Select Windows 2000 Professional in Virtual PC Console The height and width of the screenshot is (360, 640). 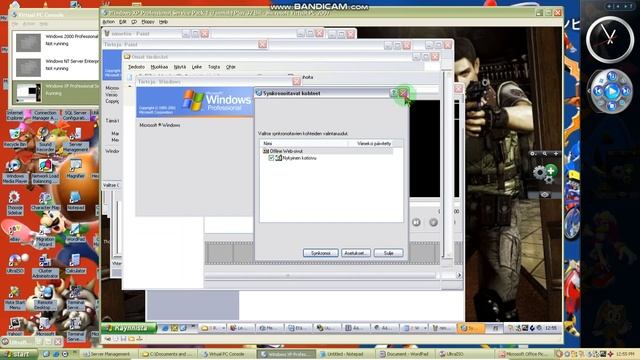click(56, 42)
